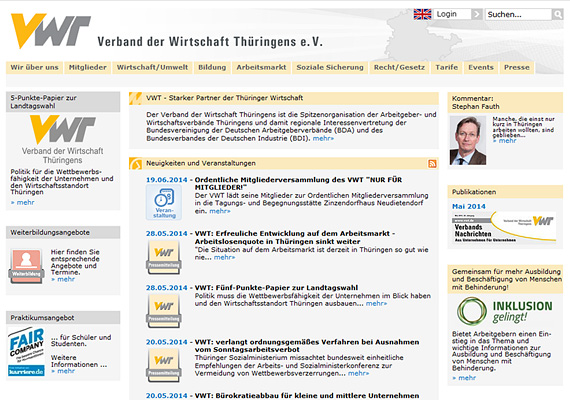
Task: Click the Neuigkeiten und Veranstaltungen heading
Action: click(201, 164)
